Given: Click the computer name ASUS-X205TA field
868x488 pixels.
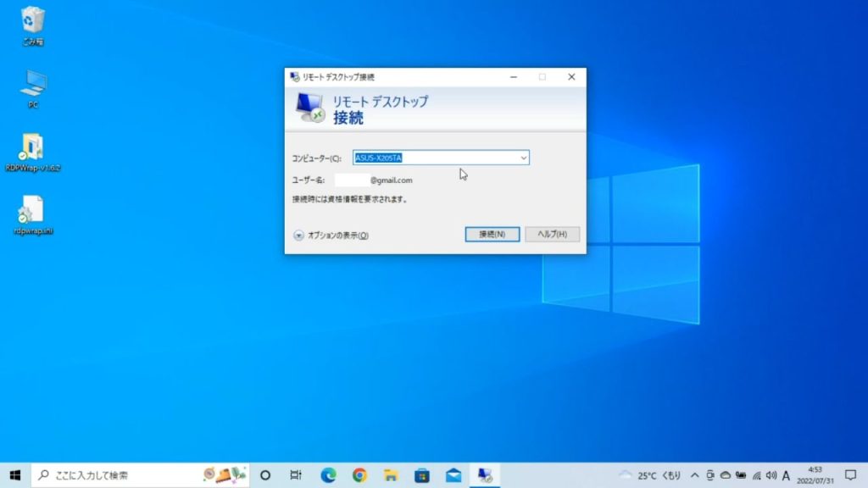Looking at the screenshot, I should [x=432, y=158].
